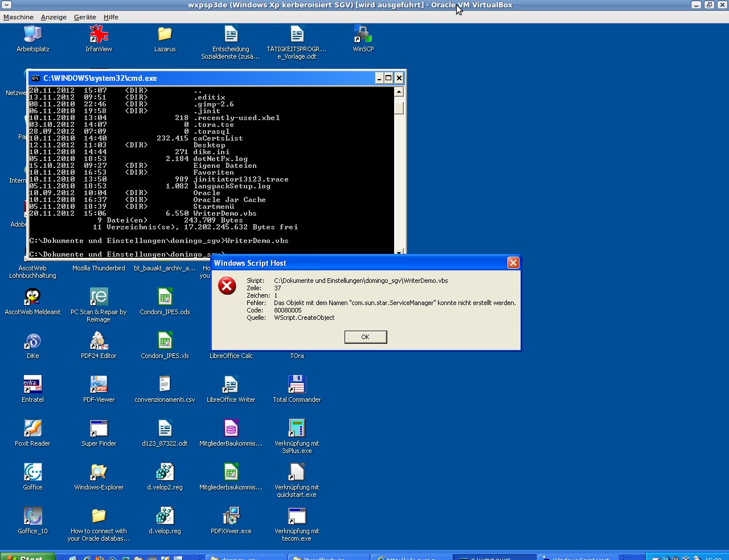Image resolution: width=729 pixels, height=560 pixels.
Task: Open the cmd.exe title bar system icon
Action: 36,78
